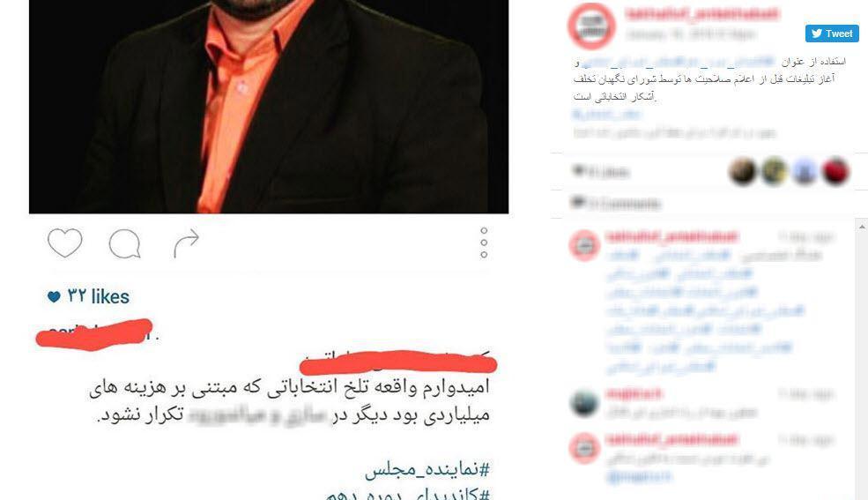Click the blurred mention link in last comment

click(x=639, y=477)
